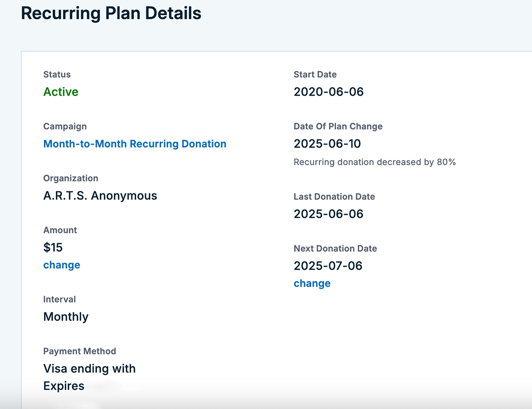Click the Payment Method label
This screenshot has width=532, height=409.
click(x=80, y=351)
